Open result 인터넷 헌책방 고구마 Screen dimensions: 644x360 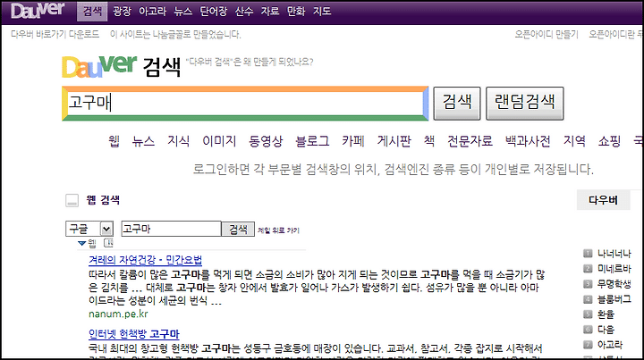(x=134, y=334)
